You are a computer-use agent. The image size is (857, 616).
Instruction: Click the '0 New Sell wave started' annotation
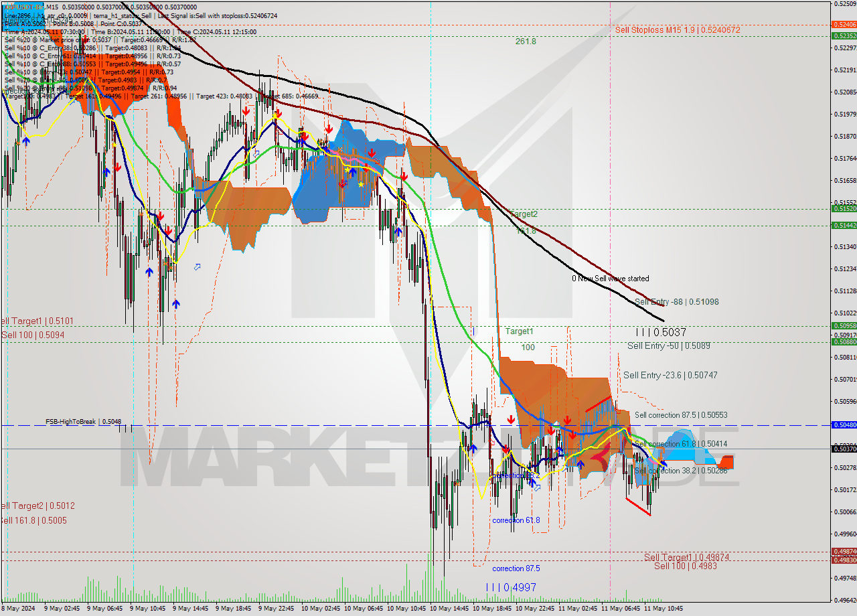pos(610,279)
